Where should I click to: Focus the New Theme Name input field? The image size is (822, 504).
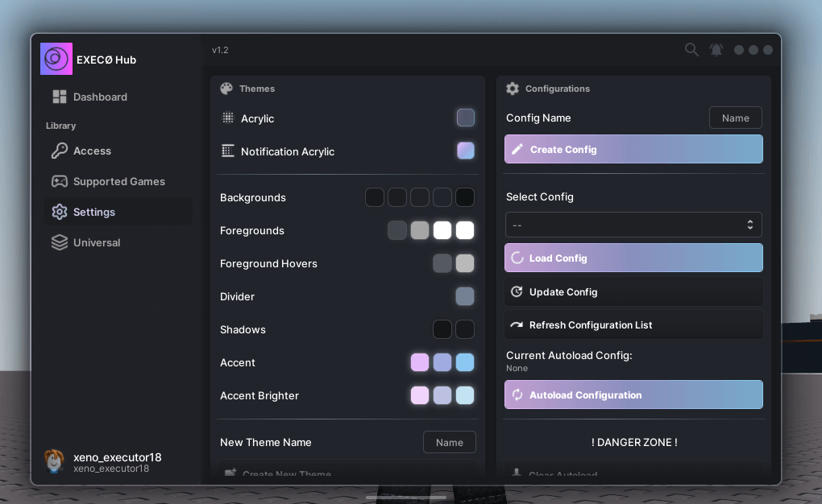[449, 442]
